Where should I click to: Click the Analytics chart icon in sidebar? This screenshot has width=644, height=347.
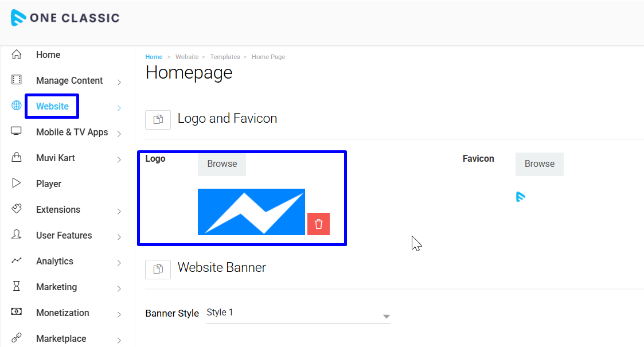(17, 261)
